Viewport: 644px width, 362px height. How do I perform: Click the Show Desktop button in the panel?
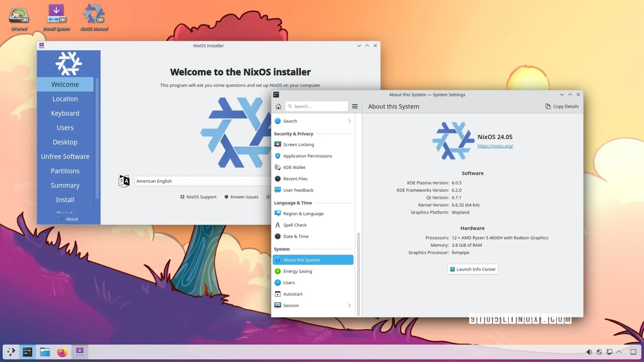click(633, 352)
